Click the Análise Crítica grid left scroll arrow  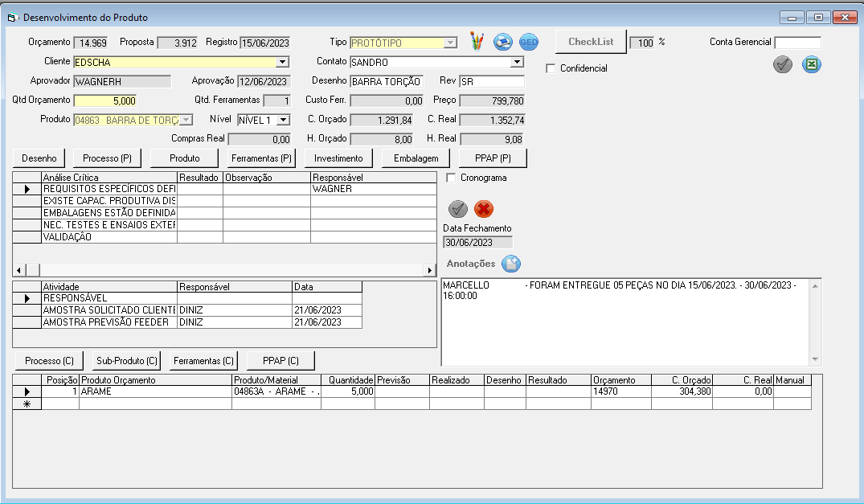18,270
